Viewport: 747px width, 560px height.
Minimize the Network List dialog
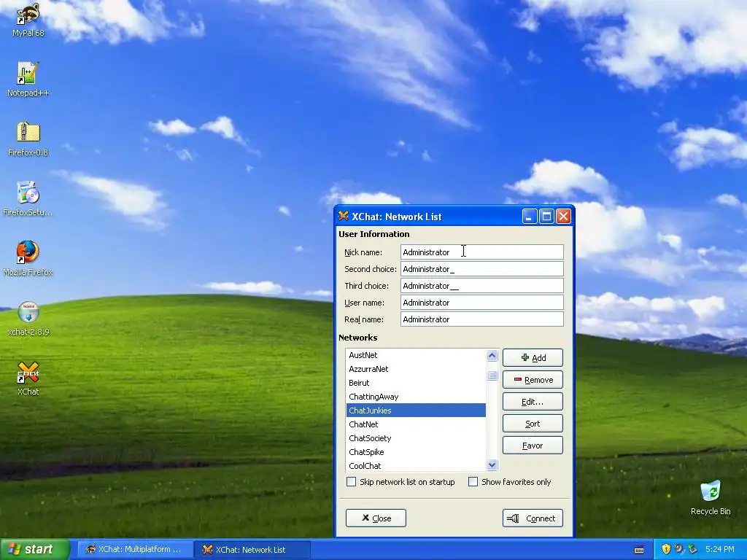(530, 217)
